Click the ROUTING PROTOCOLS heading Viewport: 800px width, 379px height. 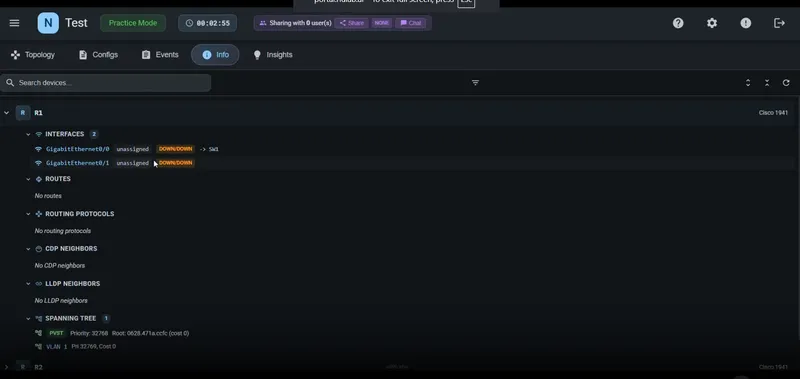tap(80, 214)
